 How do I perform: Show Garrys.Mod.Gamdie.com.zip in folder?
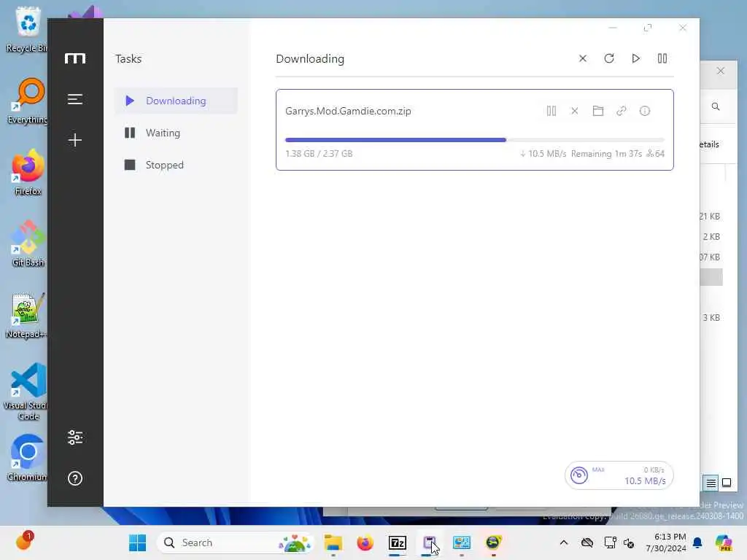pyautogui.click(x=598, y=111)
